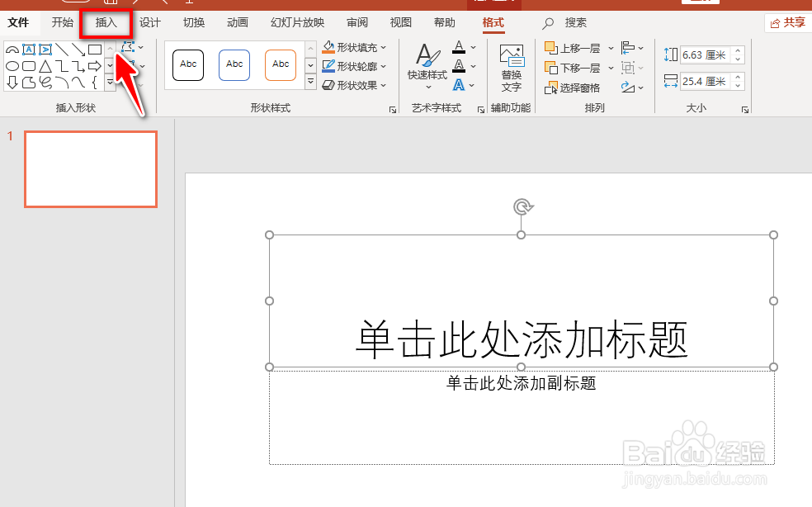This screenshot has width=812, height=507.
Task: Click the 共享 share button
Action: 789,22
